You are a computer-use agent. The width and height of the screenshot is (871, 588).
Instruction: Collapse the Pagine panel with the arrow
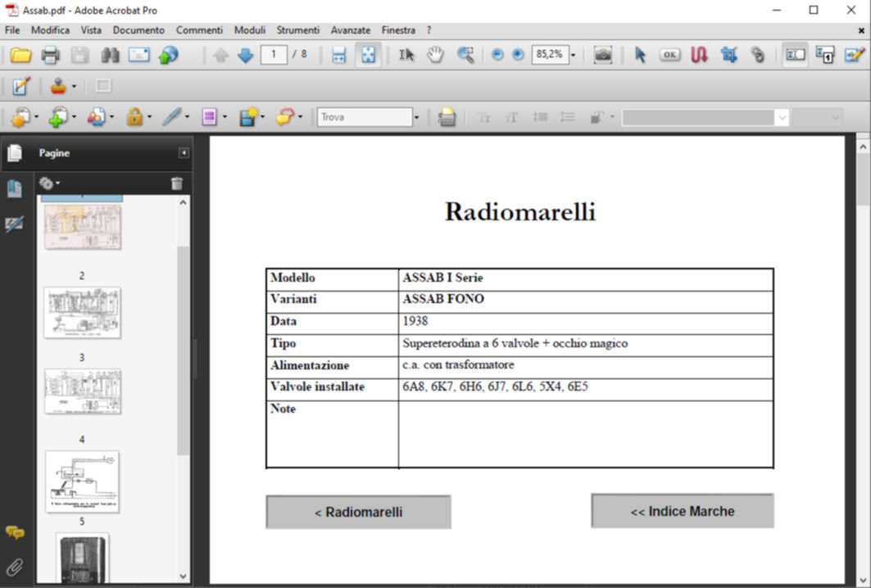(x=184, y=152)
